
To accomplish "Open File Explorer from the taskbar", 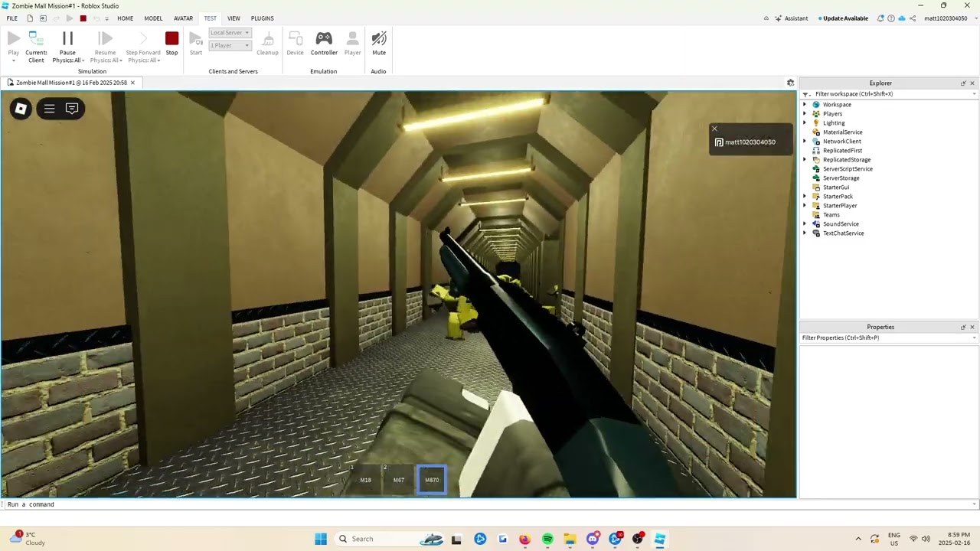I will tap(570, 539).
